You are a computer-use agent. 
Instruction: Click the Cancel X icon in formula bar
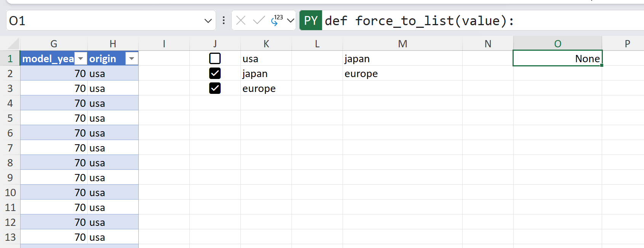pyautogui.click(x=241, y=20)
